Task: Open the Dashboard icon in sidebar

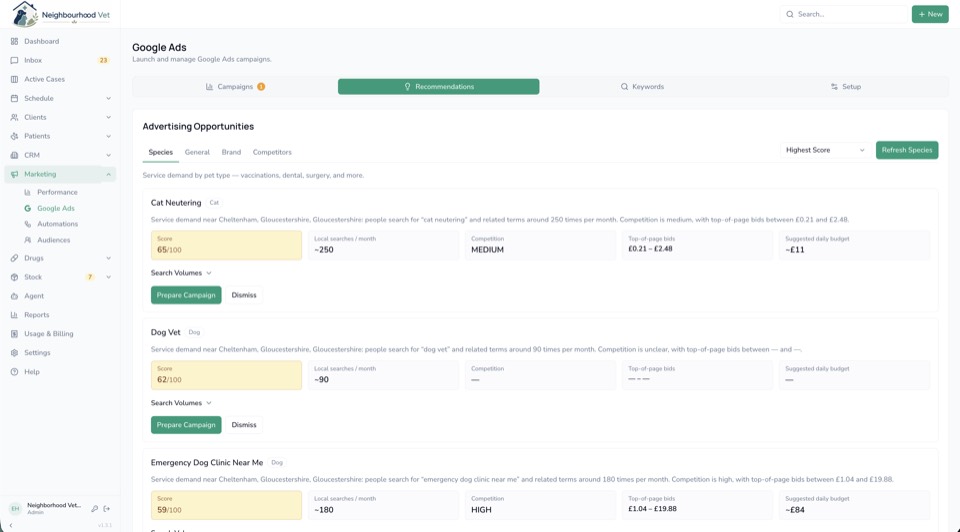Action: (14, 41)
